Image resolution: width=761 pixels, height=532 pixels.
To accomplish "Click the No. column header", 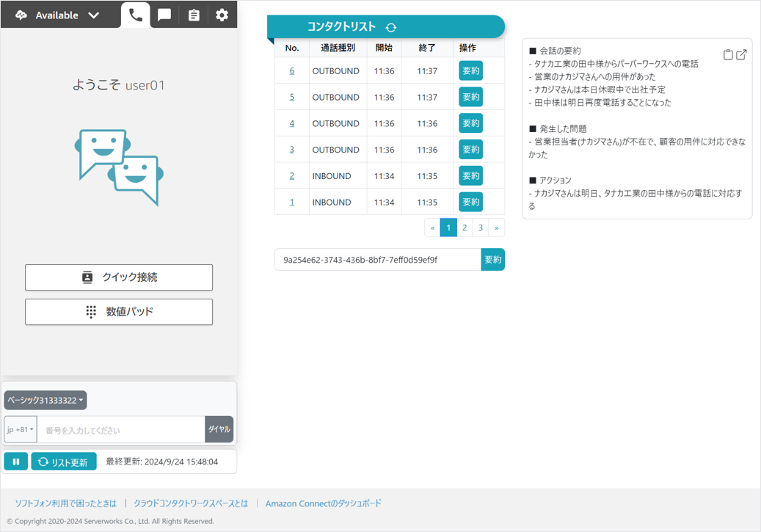I will [291, 48].
